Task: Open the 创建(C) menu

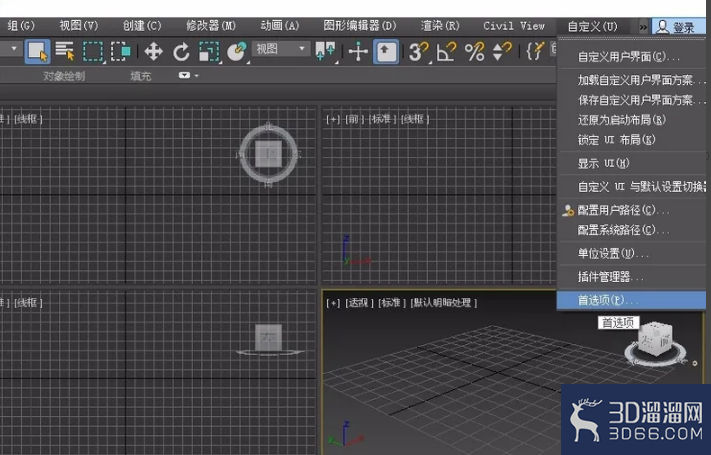Action: [x=142, y=26]
